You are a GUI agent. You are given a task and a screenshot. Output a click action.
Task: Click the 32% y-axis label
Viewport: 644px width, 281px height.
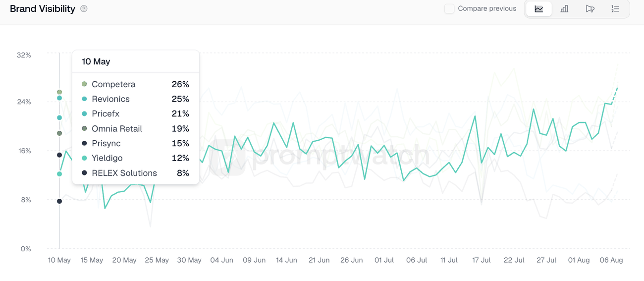click(x=24, y=55)
